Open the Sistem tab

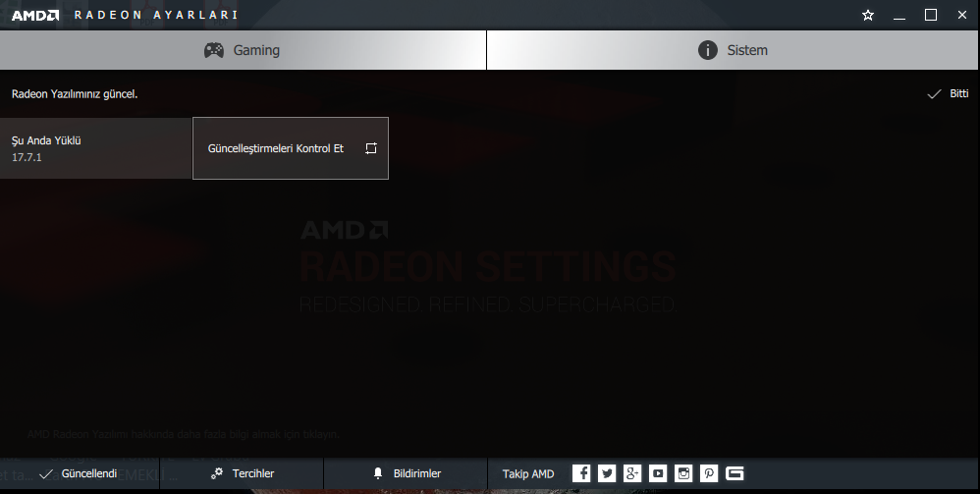pos(733,50)
